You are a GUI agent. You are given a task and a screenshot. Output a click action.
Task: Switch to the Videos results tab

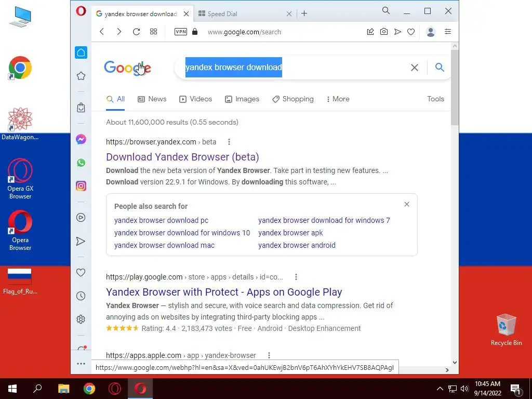[195, 99]
